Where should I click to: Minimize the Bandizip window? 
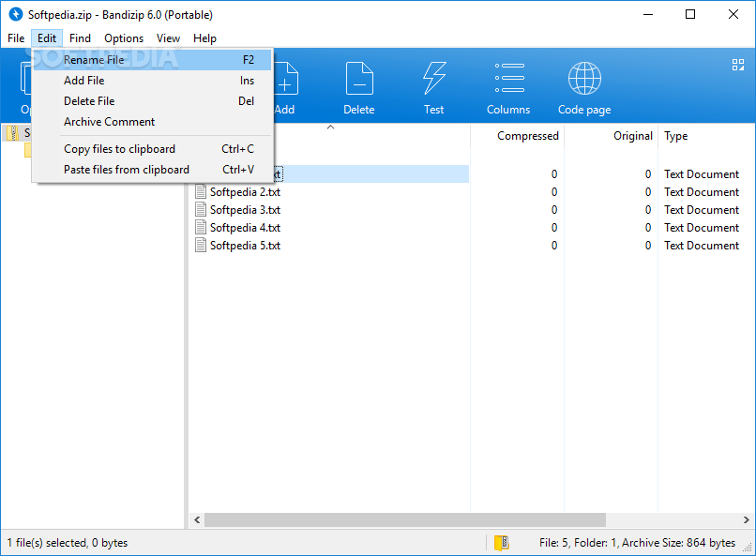(648, 14)
